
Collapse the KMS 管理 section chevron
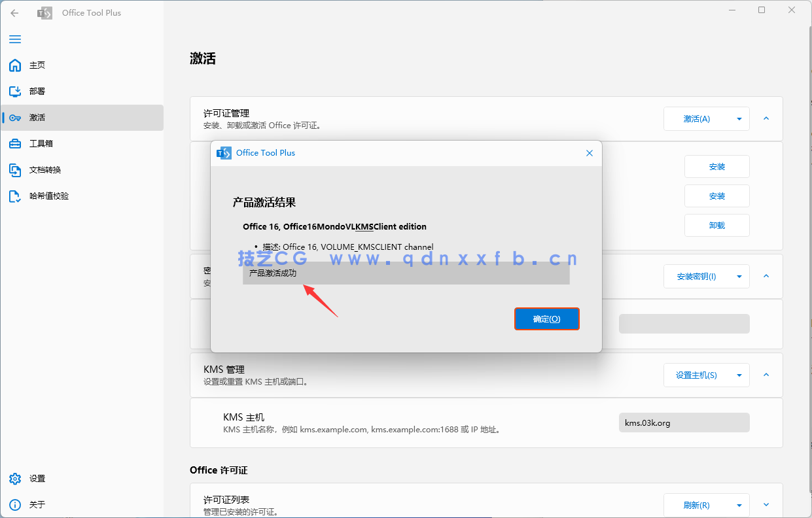tap(766, 375)
